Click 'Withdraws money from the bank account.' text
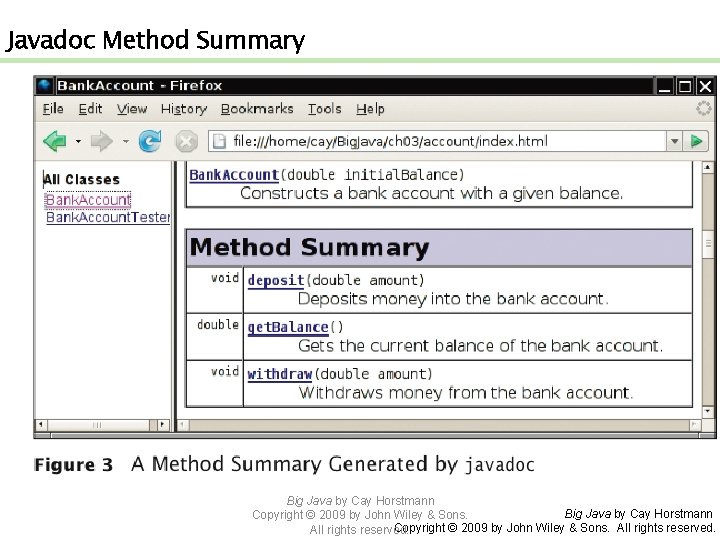Viewport: 720px width, 540px height. [466, 393]
